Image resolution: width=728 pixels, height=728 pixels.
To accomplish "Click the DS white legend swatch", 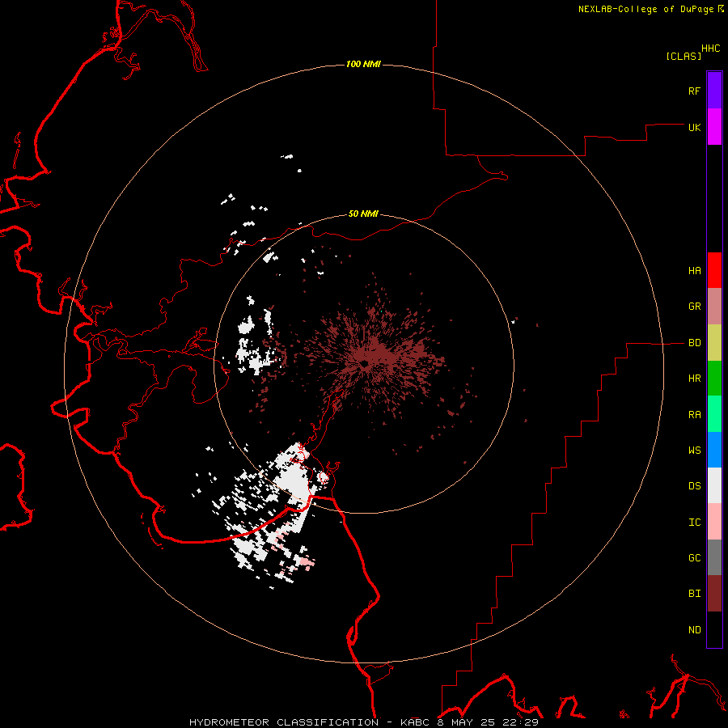I will point(714,485).
